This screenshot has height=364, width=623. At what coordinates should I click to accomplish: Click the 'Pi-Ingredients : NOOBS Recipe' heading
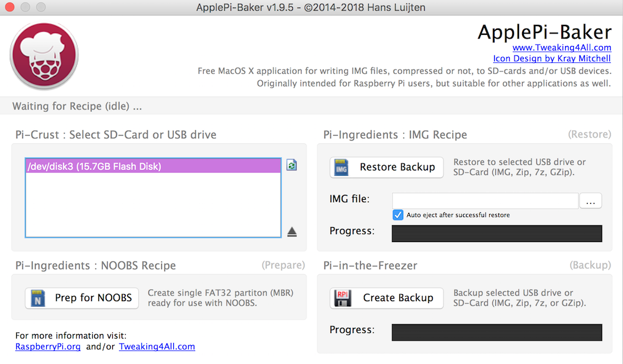(95, 266)
